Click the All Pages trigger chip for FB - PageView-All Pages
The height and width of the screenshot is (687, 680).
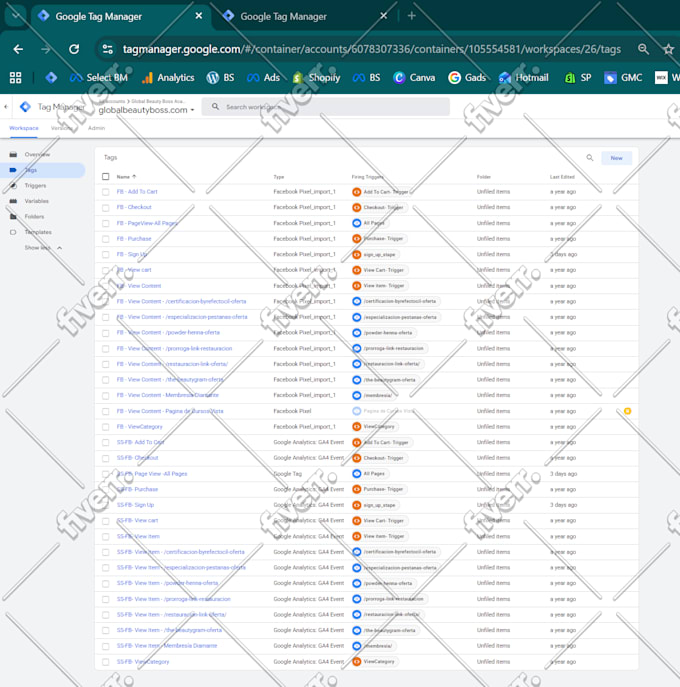coord(369,223)
